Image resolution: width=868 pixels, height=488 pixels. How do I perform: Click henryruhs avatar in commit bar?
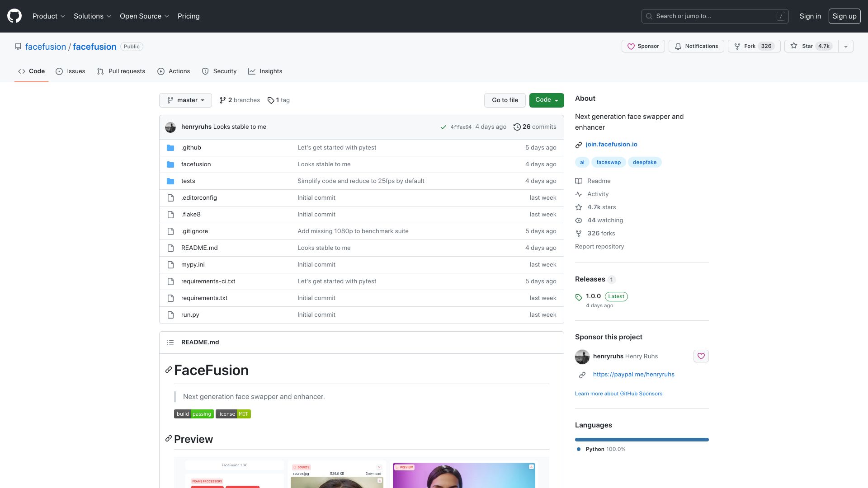point(170,127)
